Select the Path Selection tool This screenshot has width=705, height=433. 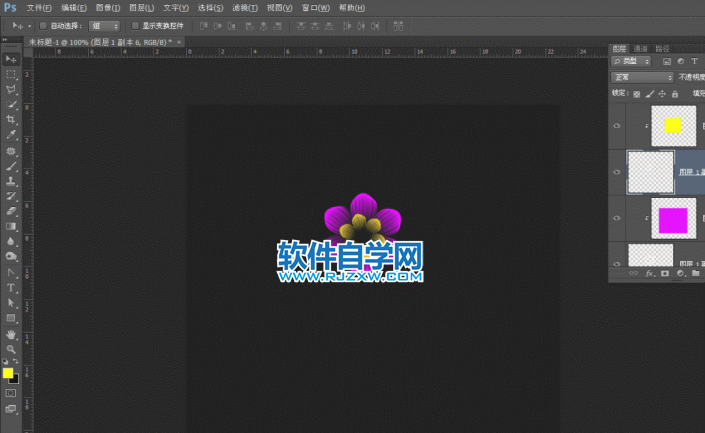click(11, 303)
